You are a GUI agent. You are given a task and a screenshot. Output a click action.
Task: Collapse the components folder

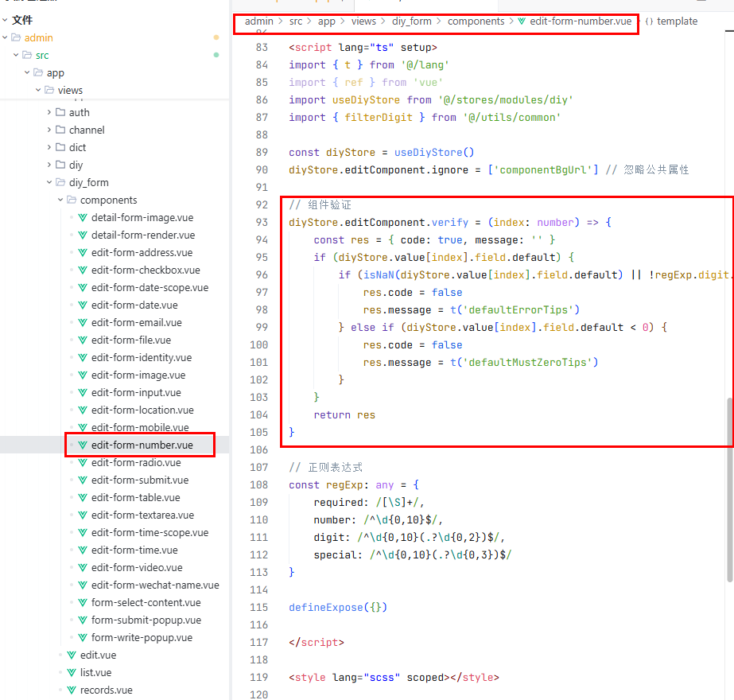coord(60,200)
